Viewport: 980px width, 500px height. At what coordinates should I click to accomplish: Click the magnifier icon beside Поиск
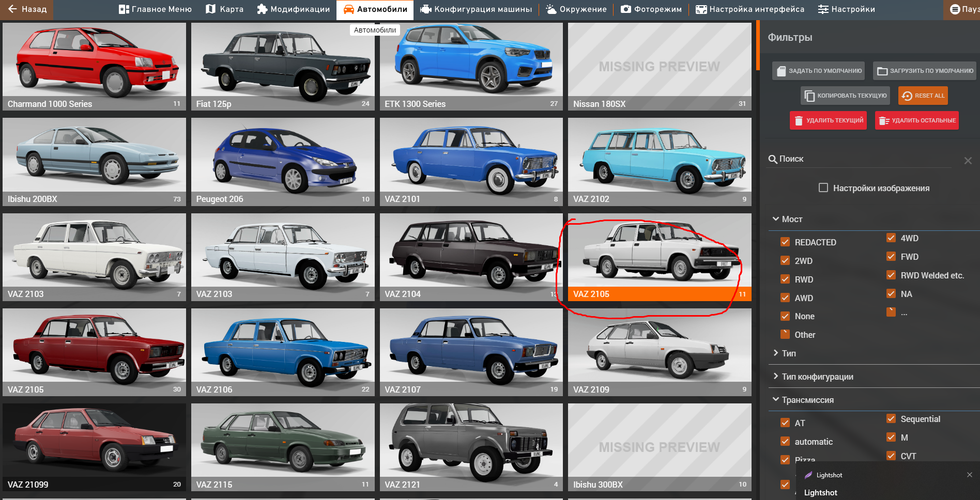773,159
